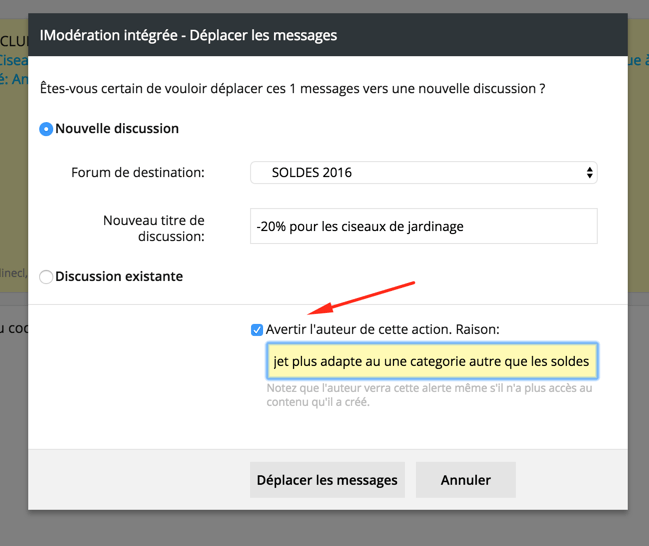Cancel with the "Annuler" button
This screenshot has width=649, height=546.
(x=465, y=480)
